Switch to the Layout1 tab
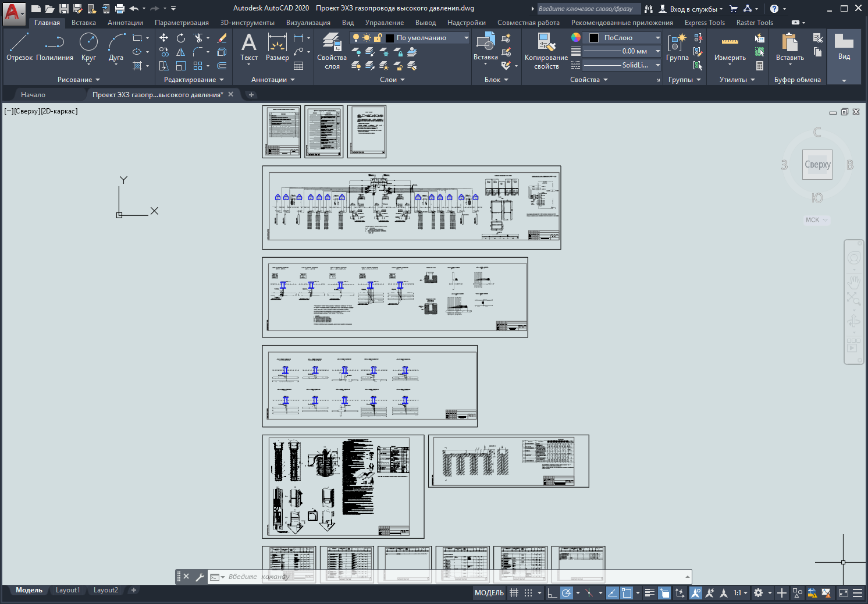 67,590
